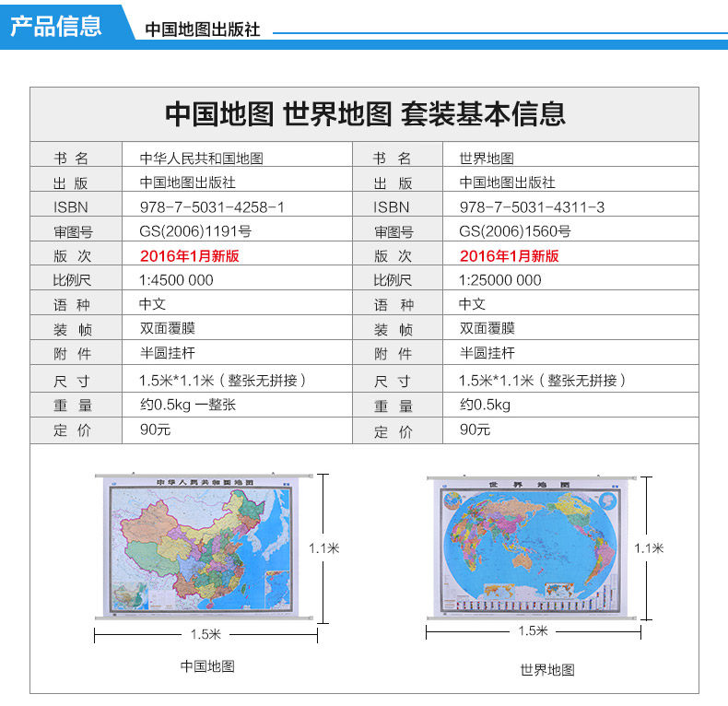
Task: Click the 中国地图 世界地图 套装基本信息 title
Action: tap(365, 113)
